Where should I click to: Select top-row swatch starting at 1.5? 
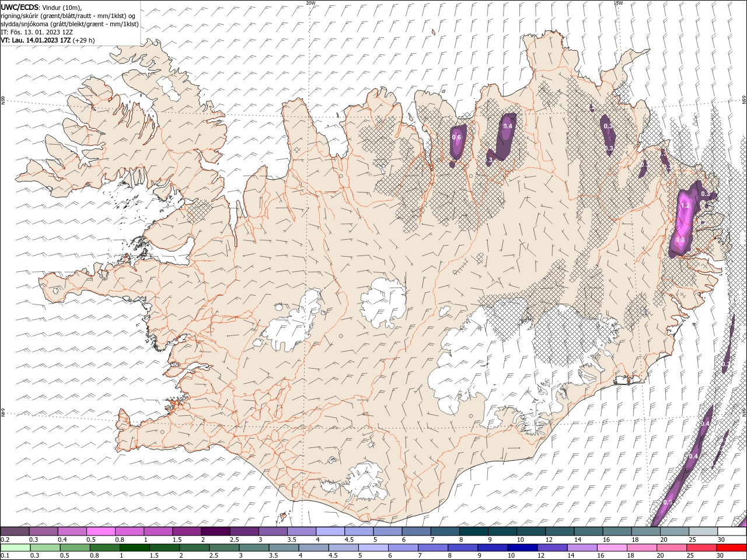click(x=186, y=531)
